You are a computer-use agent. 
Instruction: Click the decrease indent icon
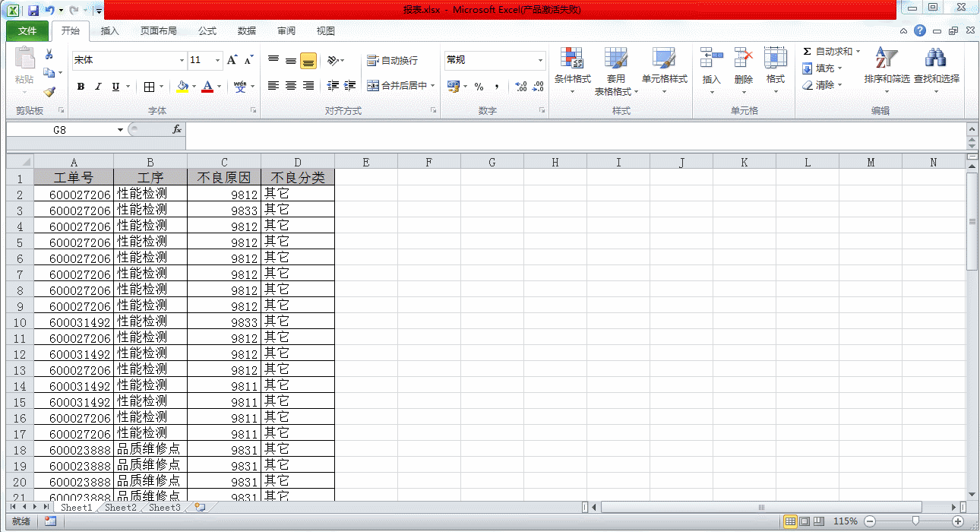click(x=333, y=86)
